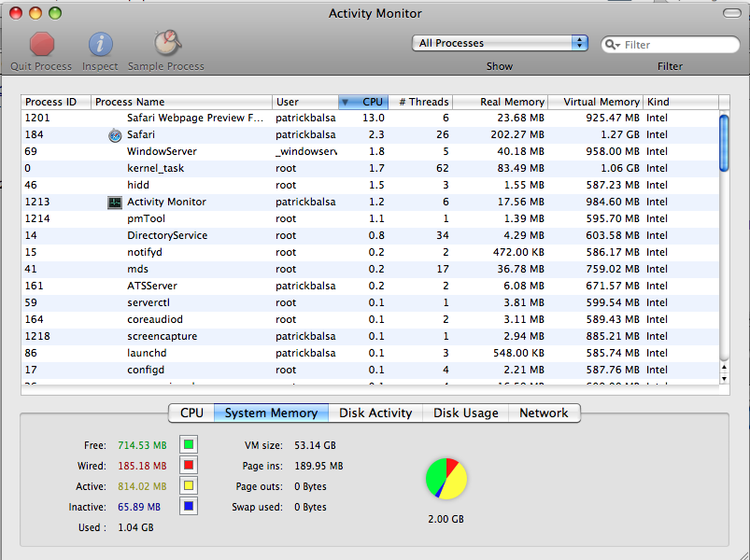Click the Inactive 65.89 MB value
The width and height of the screenshot is (750, 560).
[139, 507]
